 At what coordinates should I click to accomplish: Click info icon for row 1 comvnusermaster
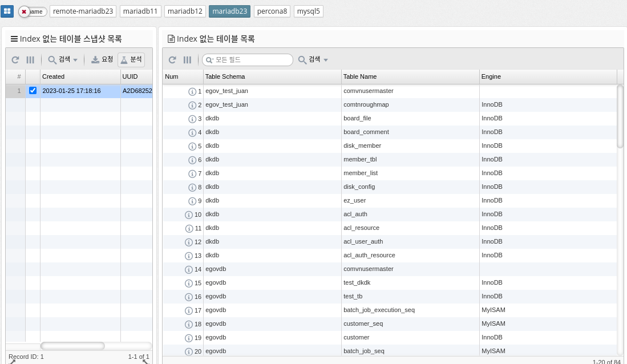pyautogui.click(x=192, y=91)
